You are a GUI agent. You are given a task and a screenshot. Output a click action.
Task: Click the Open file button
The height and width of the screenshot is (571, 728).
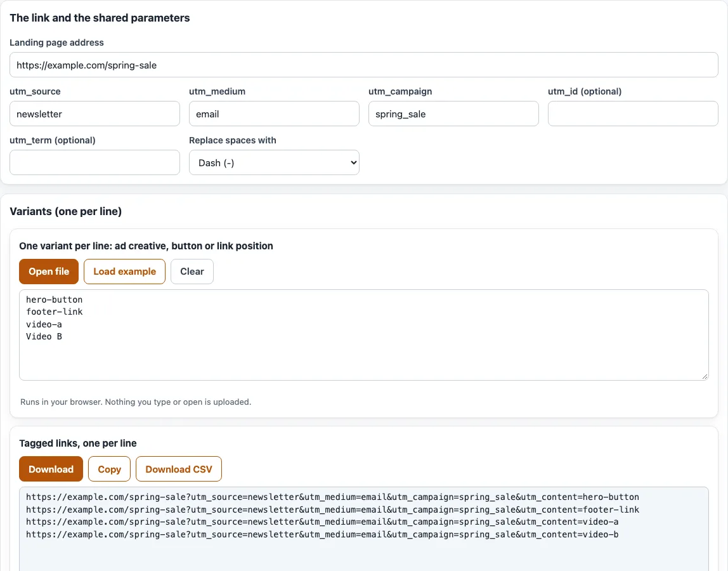click(49, 272)
